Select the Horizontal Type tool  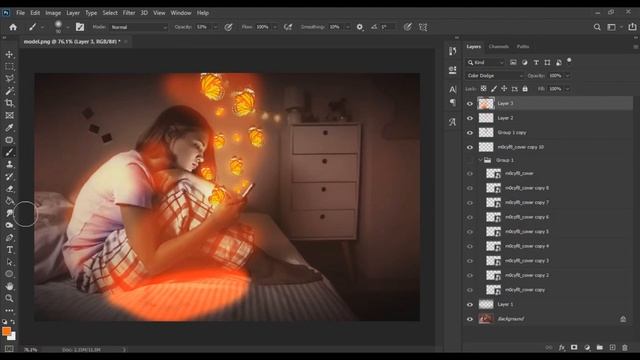tap(9, 250)
